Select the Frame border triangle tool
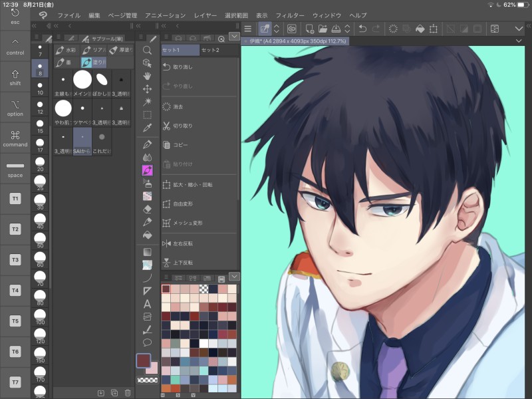This screenshot has height=399, width=532. click(x=147, y=291)
